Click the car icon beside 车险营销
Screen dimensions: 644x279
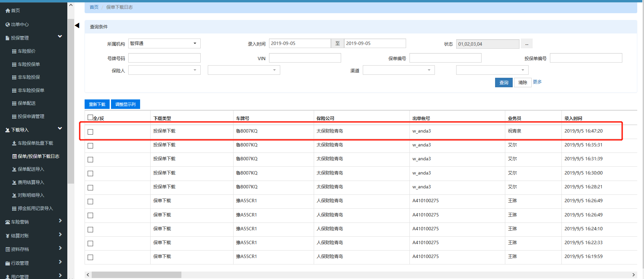(7, 222)
